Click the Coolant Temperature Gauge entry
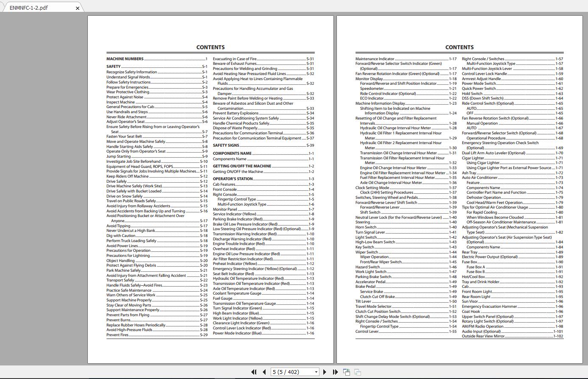588x379 pixels. coord(263,293)
